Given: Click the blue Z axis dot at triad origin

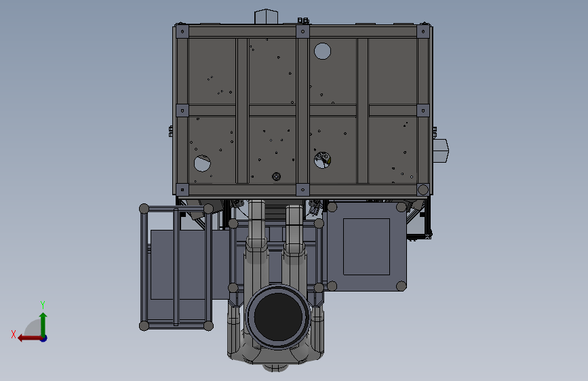Looking at the screenshot, I should click(x=44, y=338).
